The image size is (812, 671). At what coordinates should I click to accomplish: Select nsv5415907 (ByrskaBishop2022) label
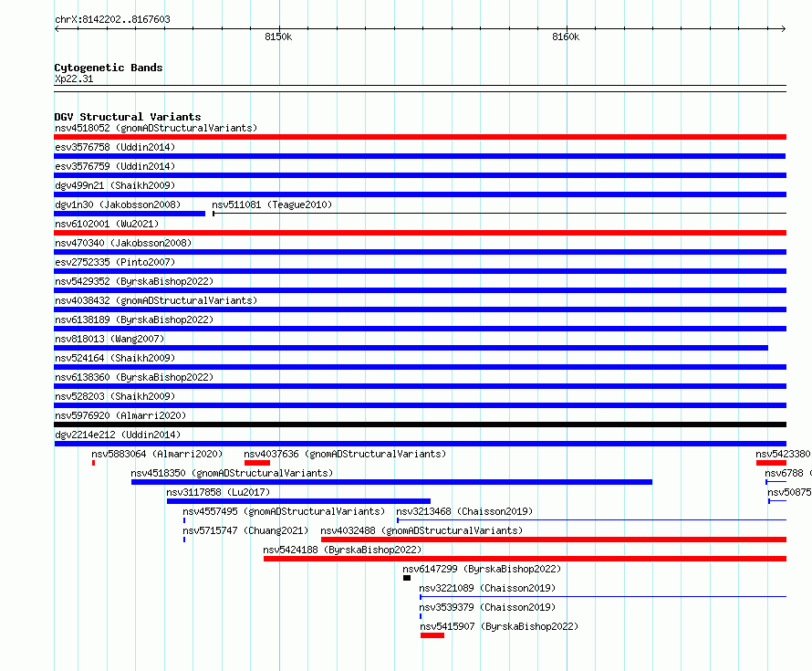click(499, 626)
